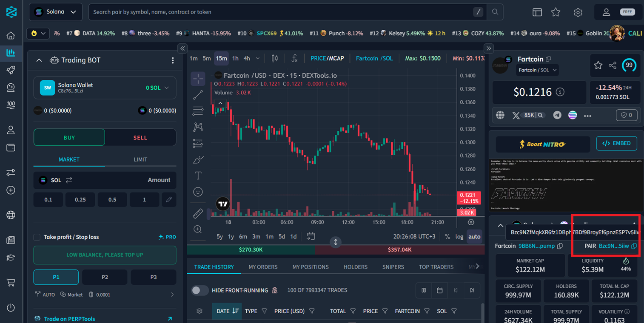The image size is (644, 323).
Task: Open the settings gear in top bar
Action: (x=578, y=12)
